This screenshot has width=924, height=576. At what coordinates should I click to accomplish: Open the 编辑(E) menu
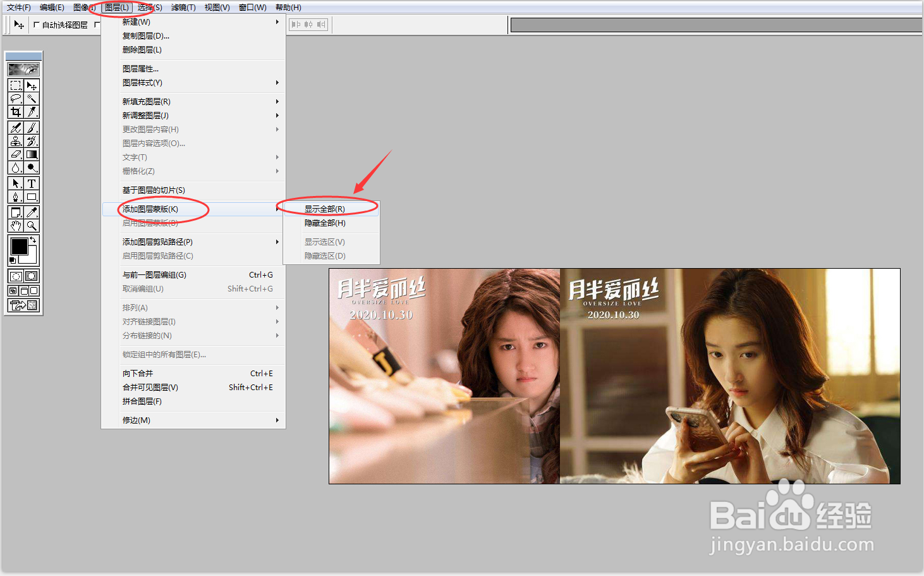pos(52,8)
